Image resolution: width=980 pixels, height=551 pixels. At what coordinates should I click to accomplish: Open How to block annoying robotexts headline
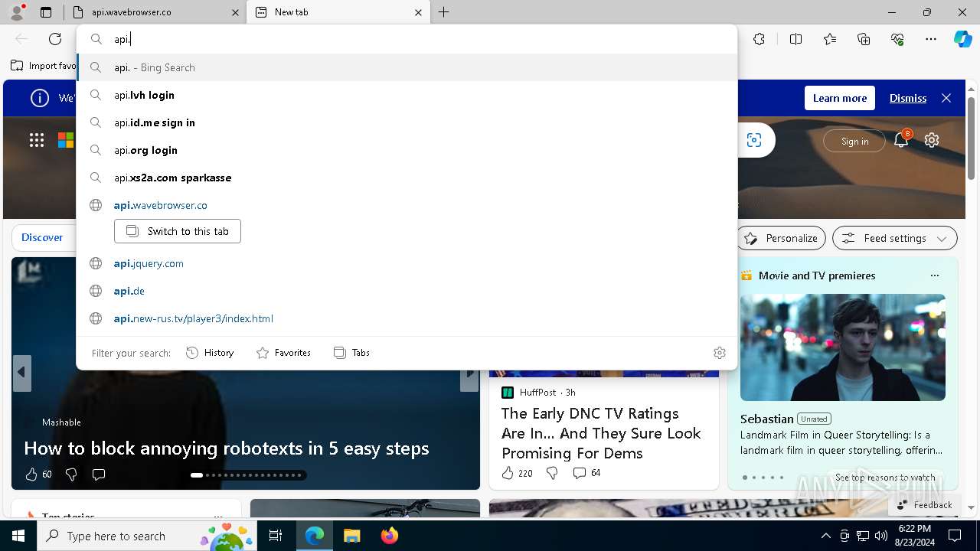pos(227,448)
